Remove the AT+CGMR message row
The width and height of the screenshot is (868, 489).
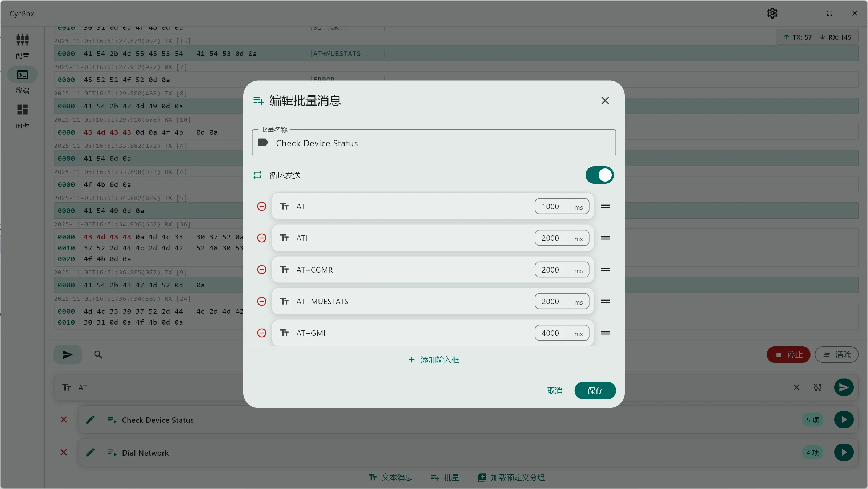coord(262,270)
